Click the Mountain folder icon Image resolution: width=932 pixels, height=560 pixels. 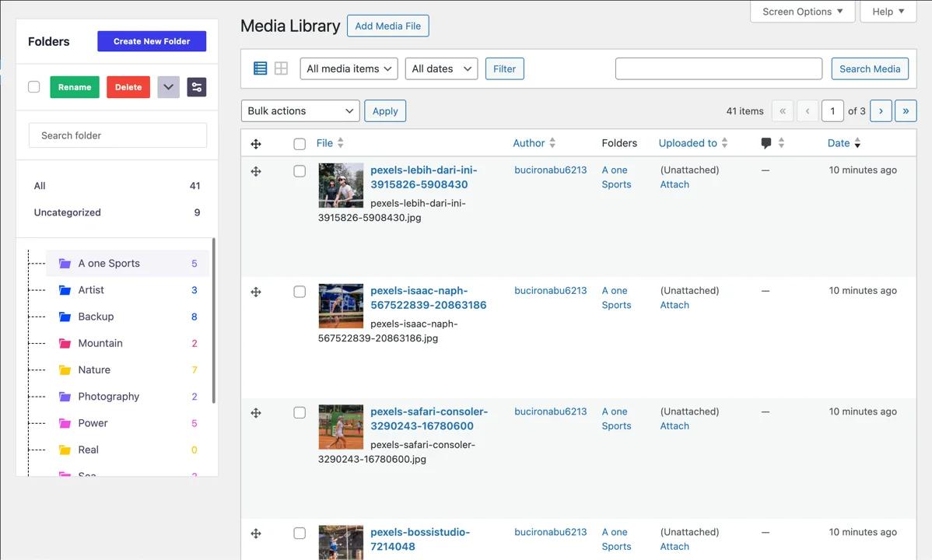[x=65, y=344]
